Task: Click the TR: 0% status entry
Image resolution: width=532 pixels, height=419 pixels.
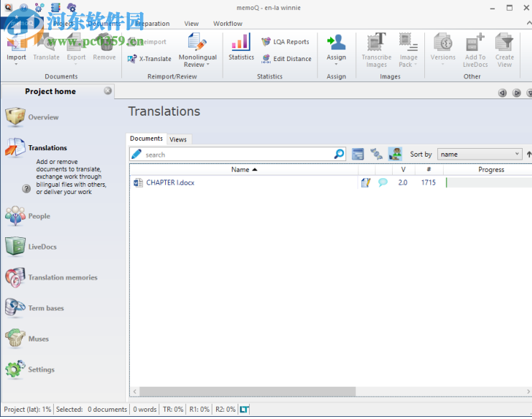Action: (x=173, y=410)
